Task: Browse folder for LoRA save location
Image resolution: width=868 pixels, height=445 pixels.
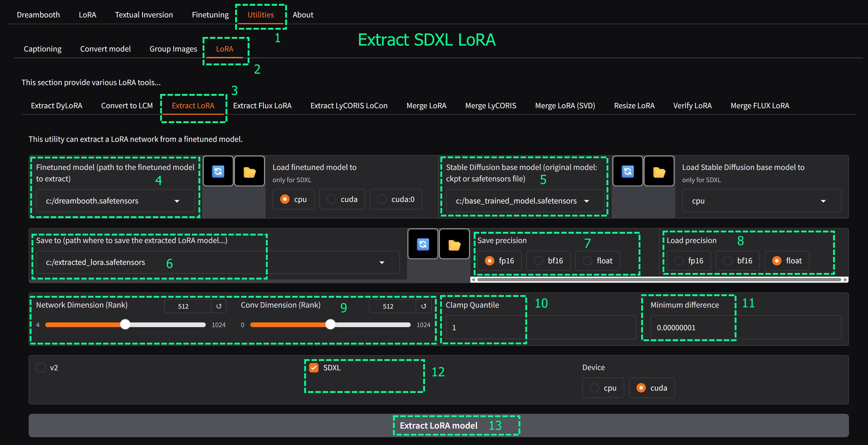Action: (454, 244)
